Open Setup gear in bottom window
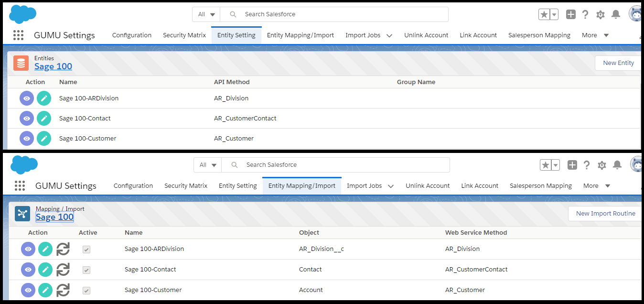The width and height of the screenshot is (644, 304). click(x=602, y=165)
